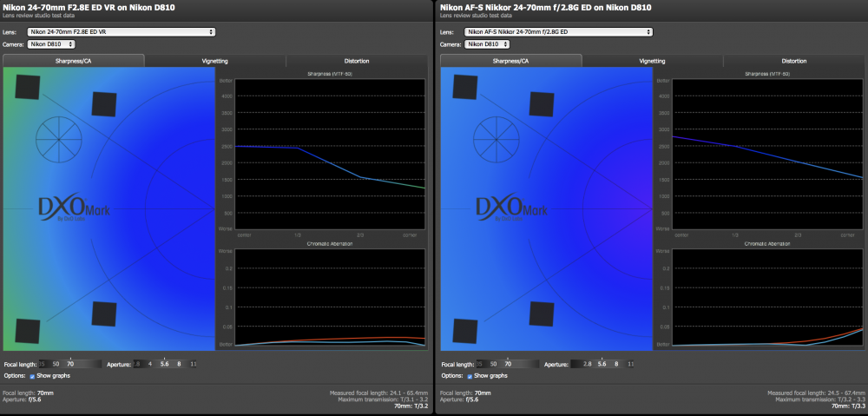Click the right panel sharpness field map
Image resolution: width=868 pixels, height=416 pixels.
coord(546,208)
